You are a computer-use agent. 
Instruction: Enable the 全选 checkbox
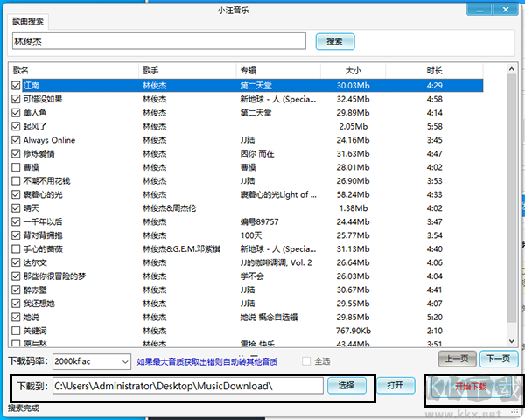[305, 360]
